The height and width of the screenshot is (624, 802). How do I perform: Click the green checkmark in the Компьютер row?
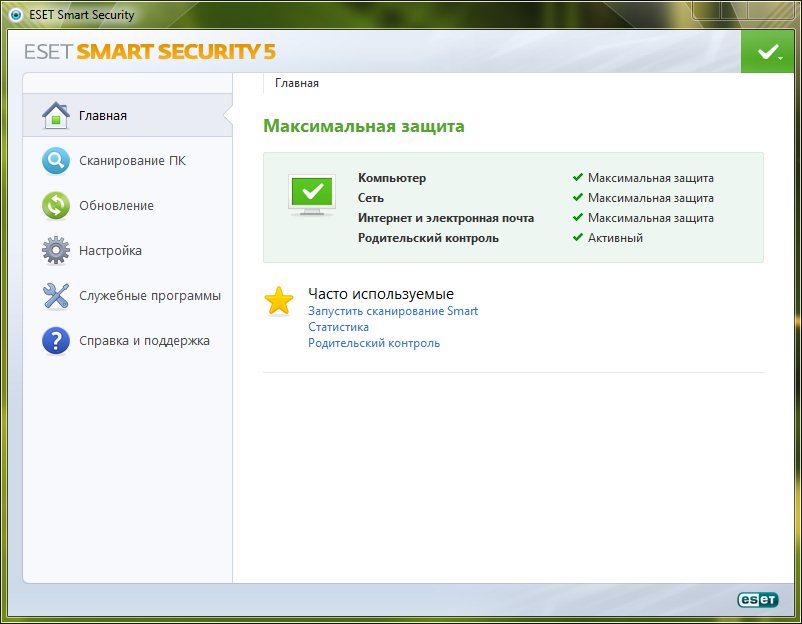577,177
